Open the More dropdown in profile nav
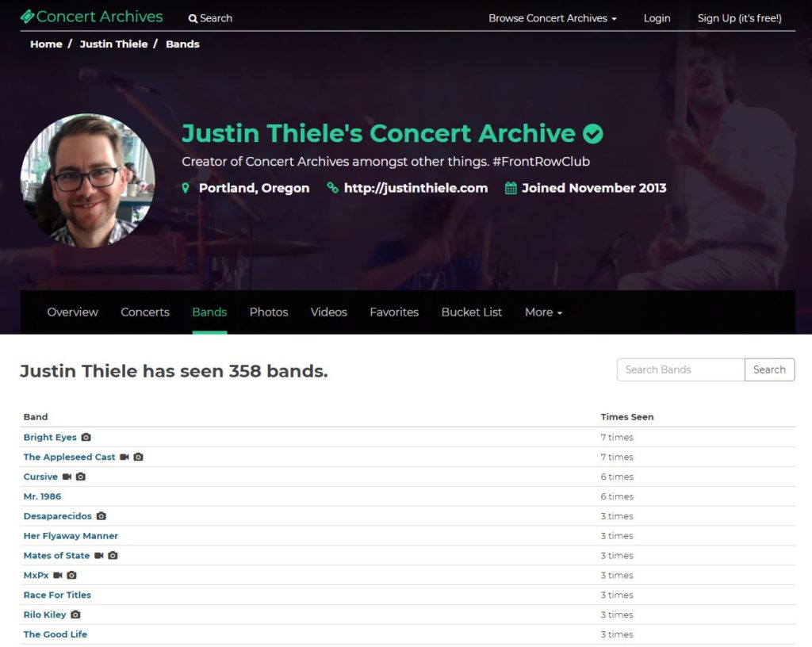The image size is (812, 647). coord(543,312)
